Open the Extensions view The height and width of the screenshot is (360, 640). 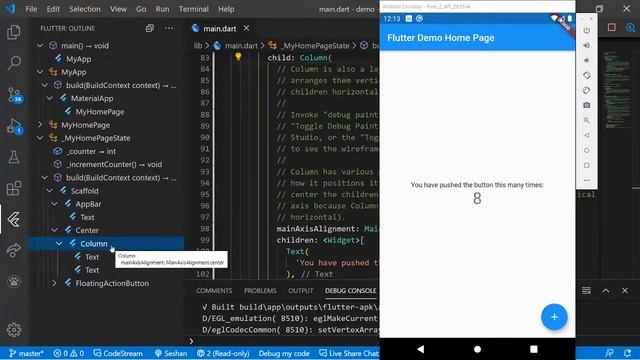tap(14, 188)
